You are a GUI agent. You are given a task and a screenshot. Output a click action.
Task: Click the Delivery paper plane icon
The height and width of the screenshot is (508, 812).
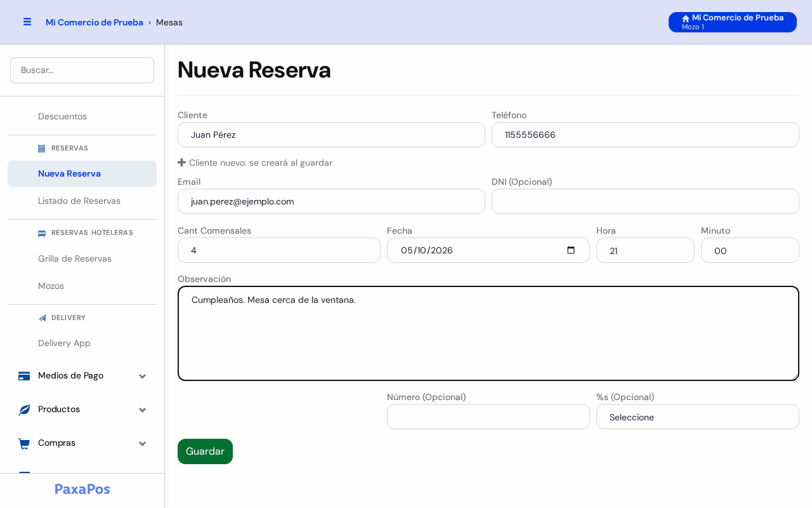pos(42,317)
